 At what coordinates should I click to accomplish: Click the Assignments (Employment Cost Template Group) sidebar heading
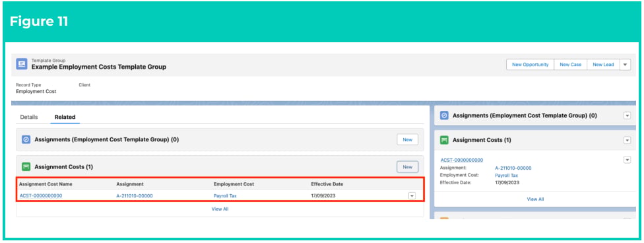pyautogui.click(x=525, y=116)
